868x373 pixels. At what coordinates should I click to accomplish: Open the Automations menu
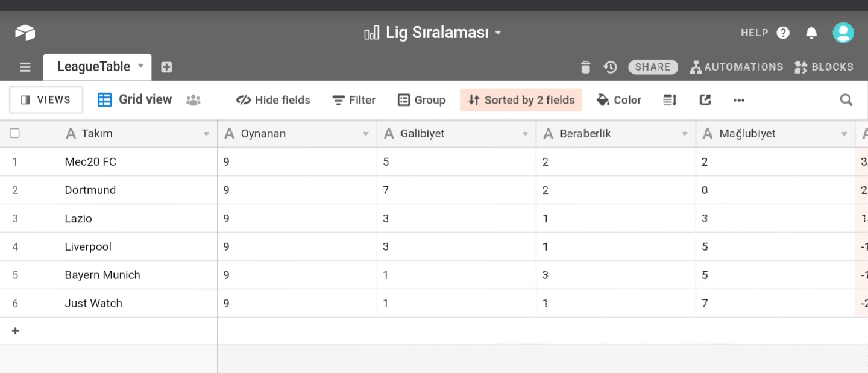pyautogui.click(x=736, y=67)
